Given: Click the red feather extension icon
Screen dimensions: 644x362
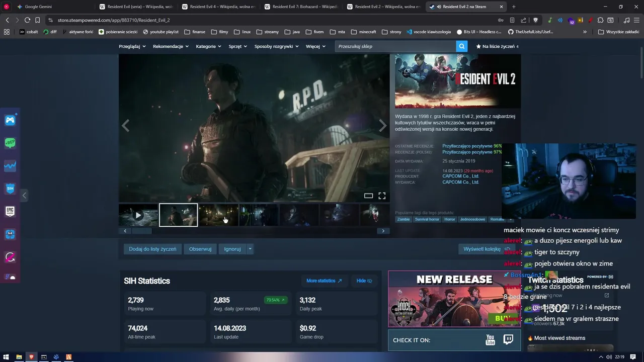Looking at the screenshot, I should tap(590, 20).
